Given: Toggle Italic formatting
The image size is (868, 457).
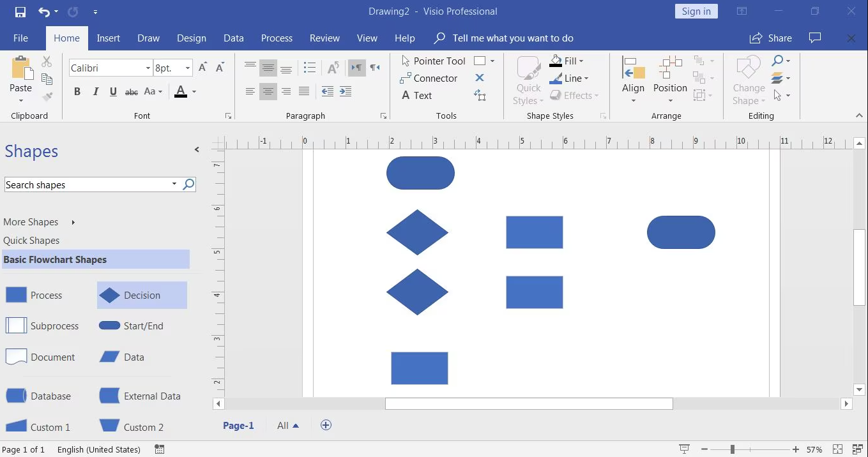Looking at the screenshot, I should point(95,92).
